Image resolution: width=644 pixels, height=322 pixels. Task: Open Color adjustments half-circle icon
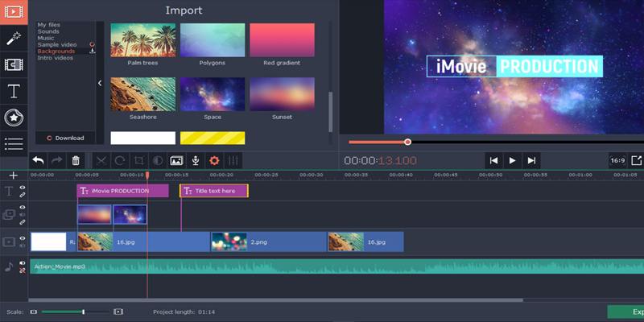point(158,160)
